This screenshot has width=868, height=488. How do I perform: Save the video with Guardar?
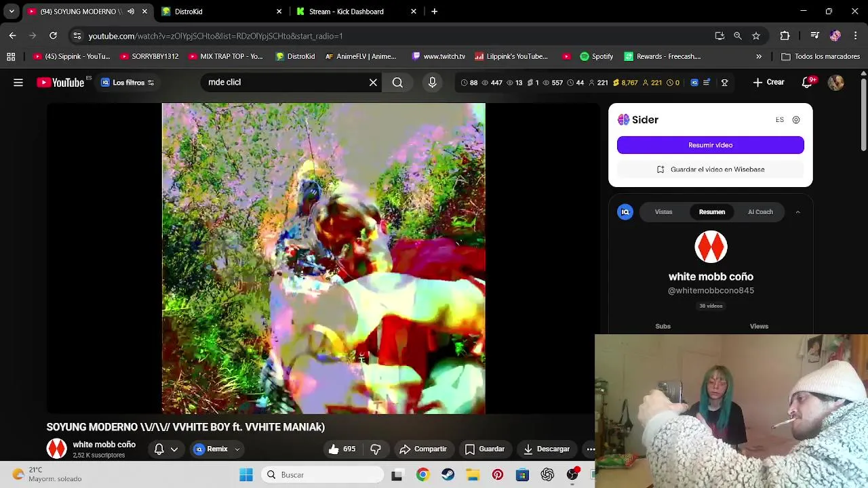click(x=484, y=449)
